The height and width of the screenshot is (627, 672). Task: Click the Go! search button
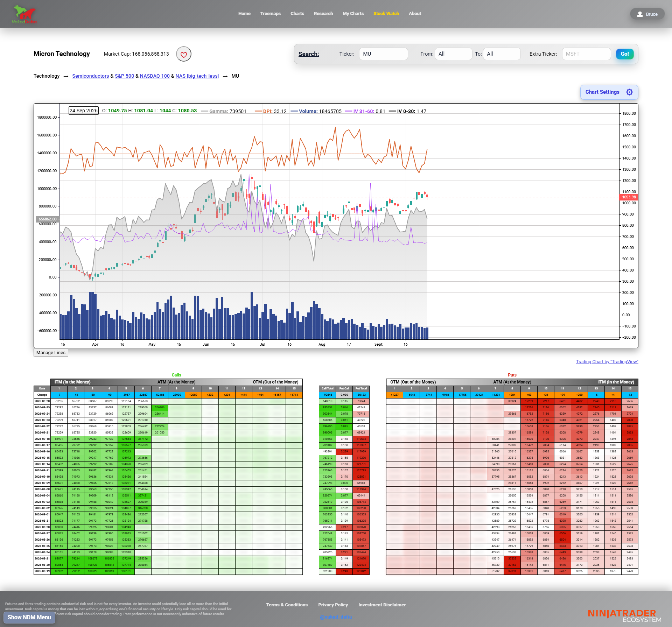point(625,54)
